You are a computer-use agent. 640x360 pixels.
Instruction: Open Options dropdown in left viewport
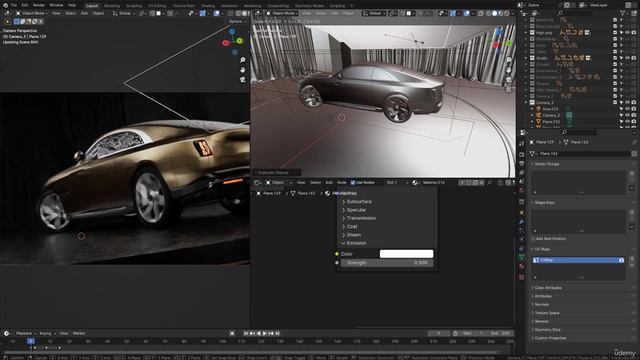pos(237,21)
